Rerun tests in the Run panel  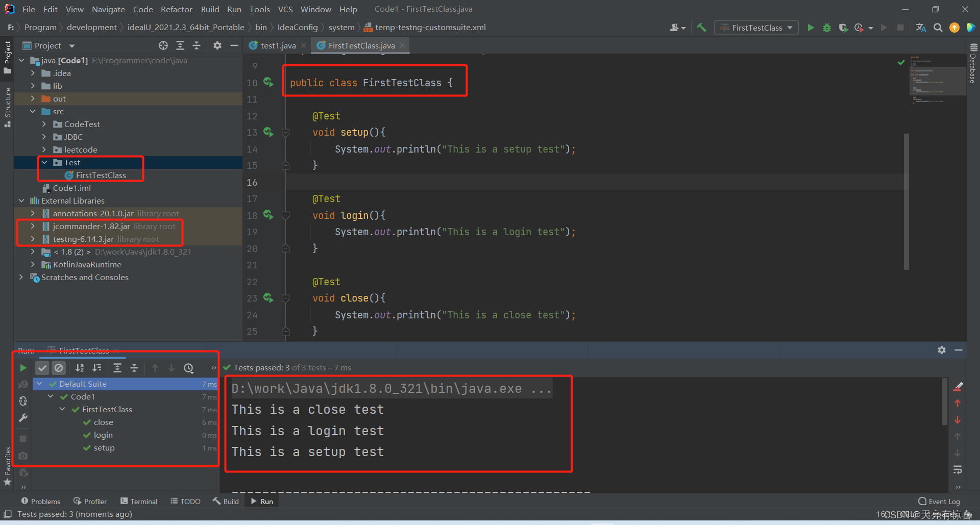[23, 367]
